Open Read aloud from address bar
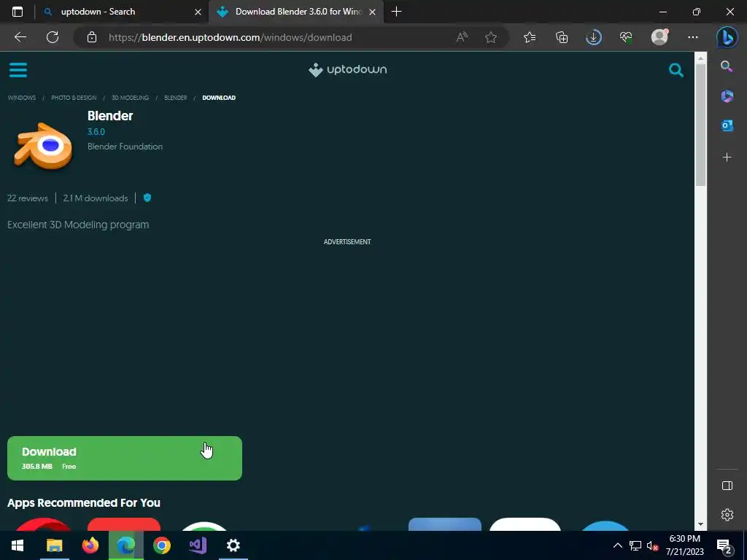This screenshot has width=747, height=560. (462, 37)
